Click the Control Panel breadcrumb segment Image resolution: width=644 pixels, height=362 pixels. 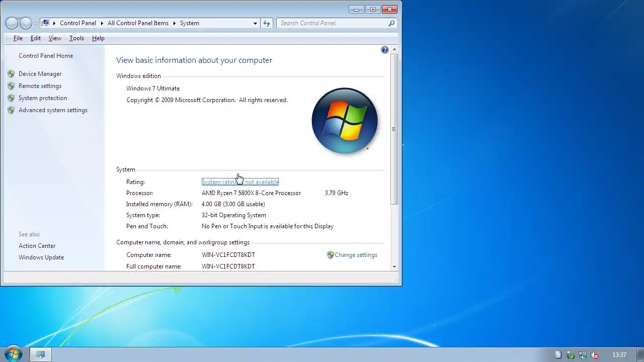(77, 23)
